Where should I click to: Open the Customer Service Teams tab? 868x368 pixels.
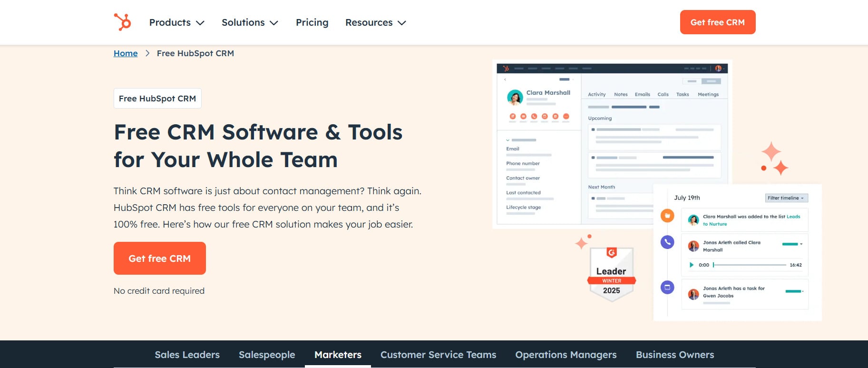pos(438,355)
